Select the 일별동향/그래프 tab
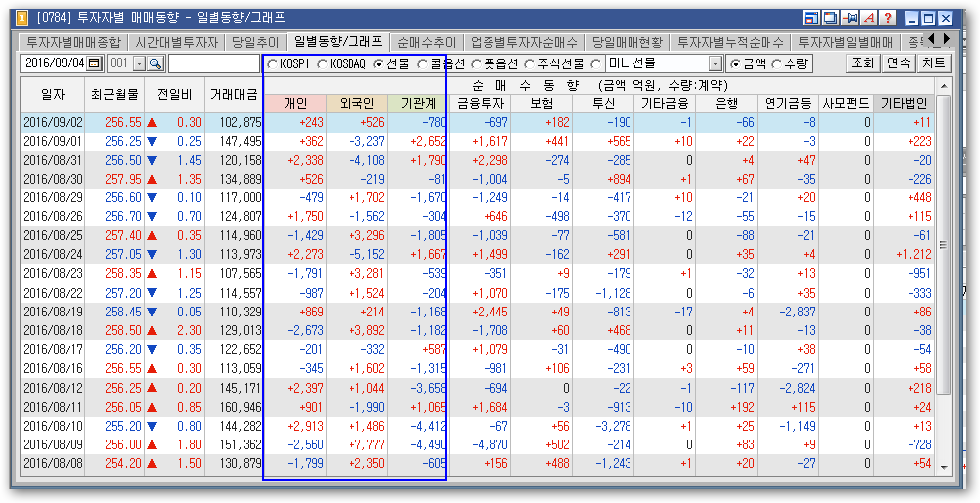Screen dimensions: 980x503 point(339,42)
